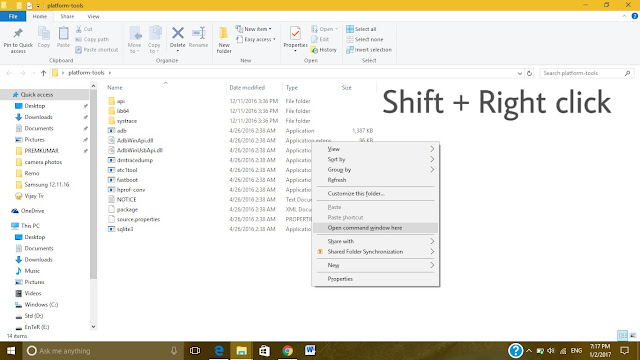The height and width of the screenshot is (360, 640).
Task: Click the Properties checkmark icon
Action: click(295, 33)
